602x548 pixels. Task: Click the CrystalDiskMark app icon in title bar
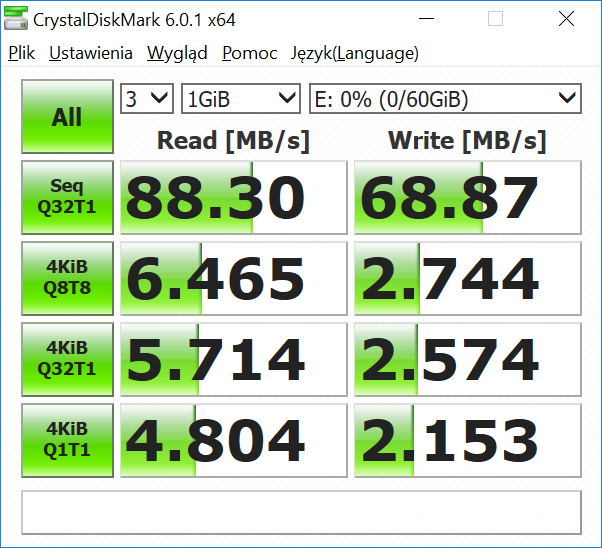point(17,19)
